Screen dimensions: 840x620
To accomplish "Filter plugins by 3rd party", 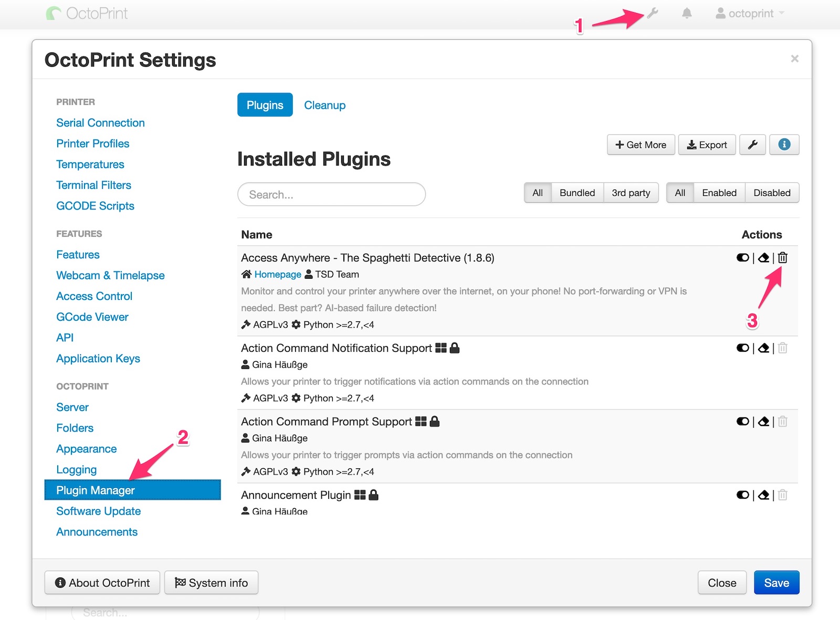I will [631, 193].
